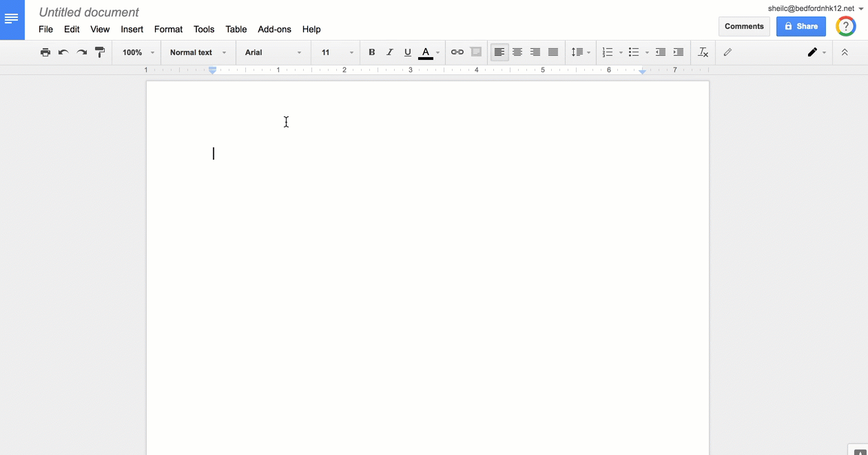Open the 100% zoom dropdown
This screenshot has height=455, width=868.
[138, 52]
